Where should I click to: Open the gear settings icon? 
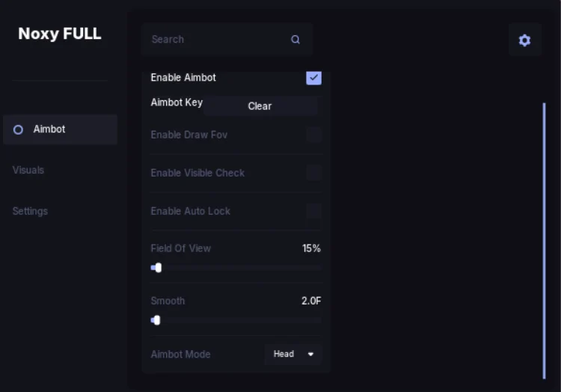tap(524, 40)
